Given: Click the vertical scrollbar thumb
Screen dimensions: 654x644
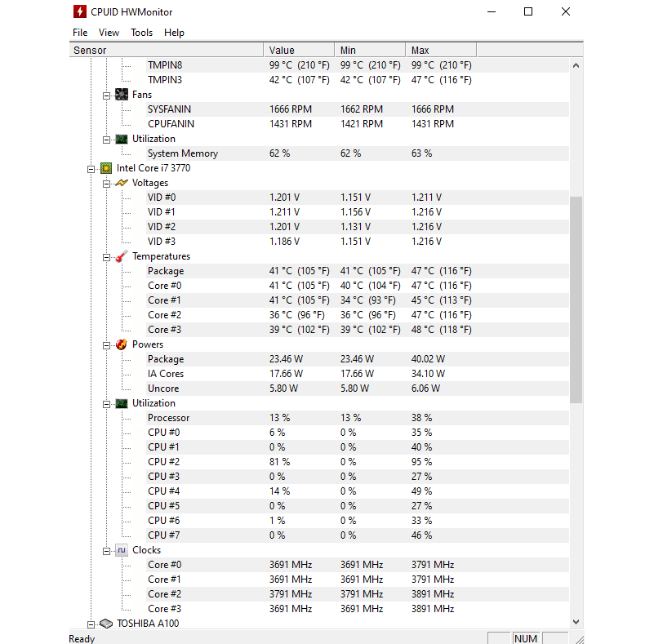Looking at the screenshot, I should [x=576, y=300].
